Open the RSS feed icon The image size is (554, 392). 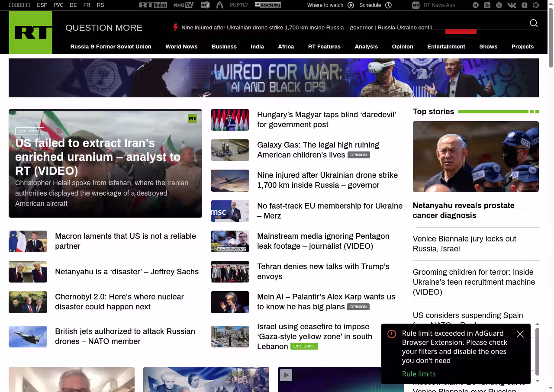(487, 5)
